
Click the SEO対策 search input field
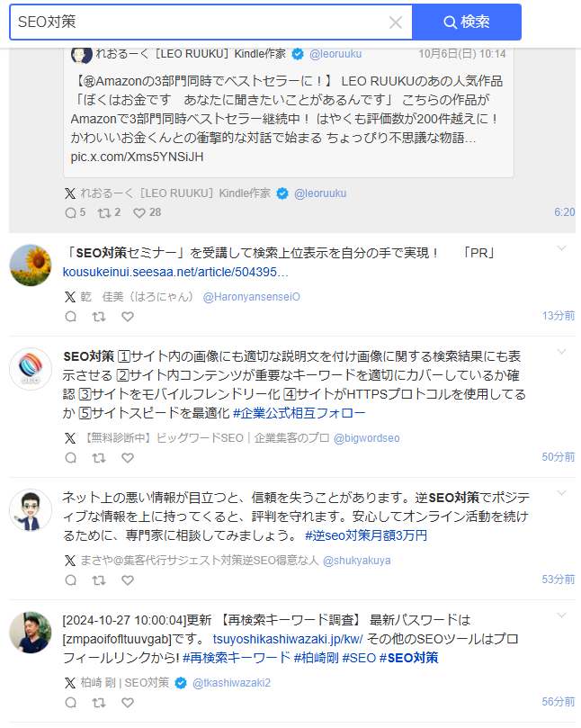tap(180, 22)
